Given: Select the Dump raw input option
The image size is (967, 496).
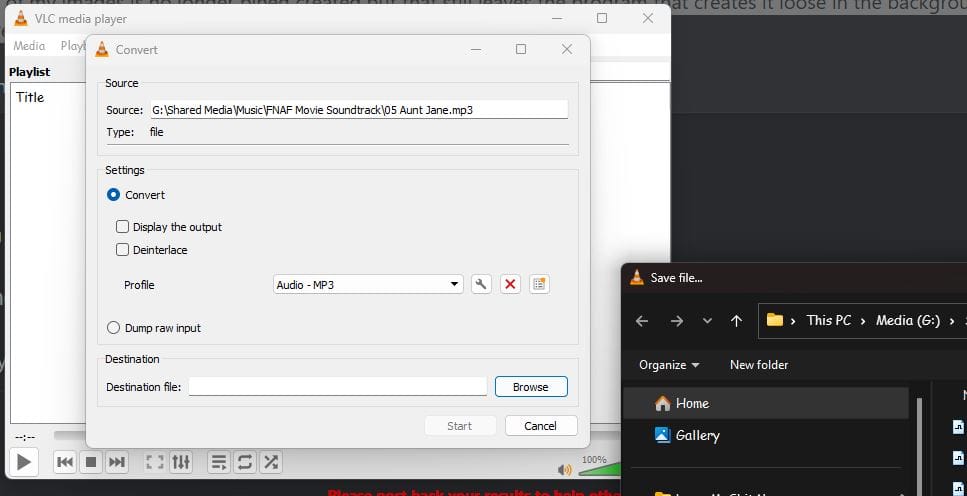Looking at the screenshot, I should tap(113, 328).
